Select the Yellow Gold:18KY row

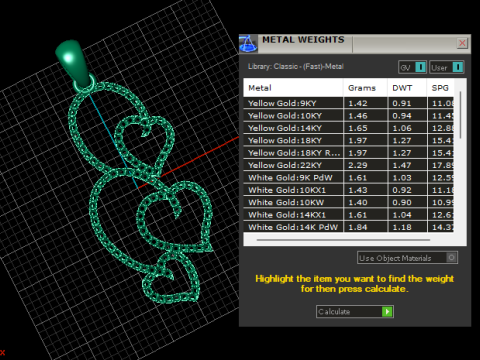(x=349, y=140)
